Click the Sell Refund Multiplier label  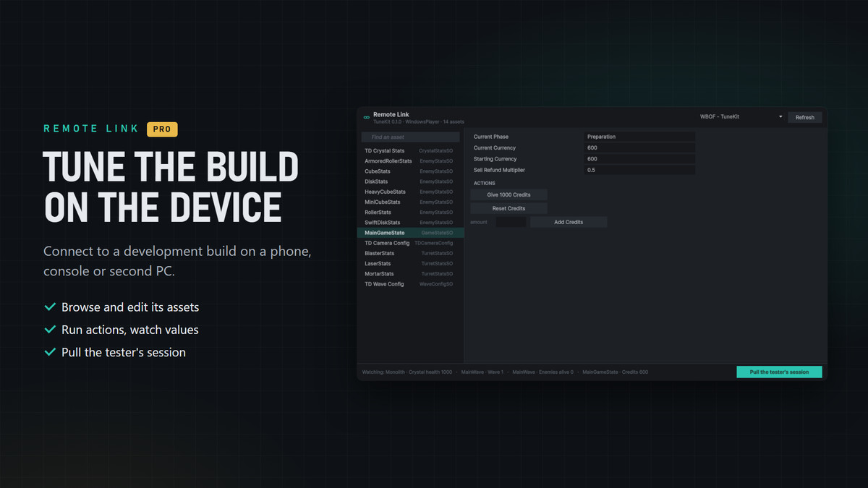[499, 170]
